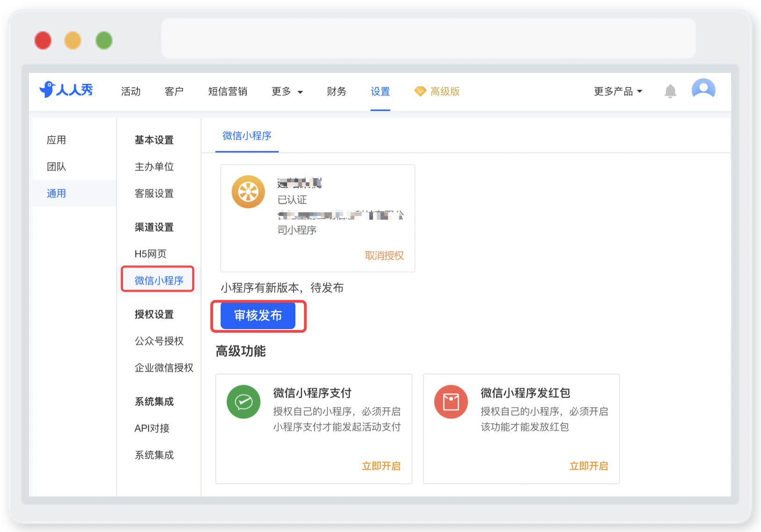
Task: Click the 审核发布 button
Action: 258,316
